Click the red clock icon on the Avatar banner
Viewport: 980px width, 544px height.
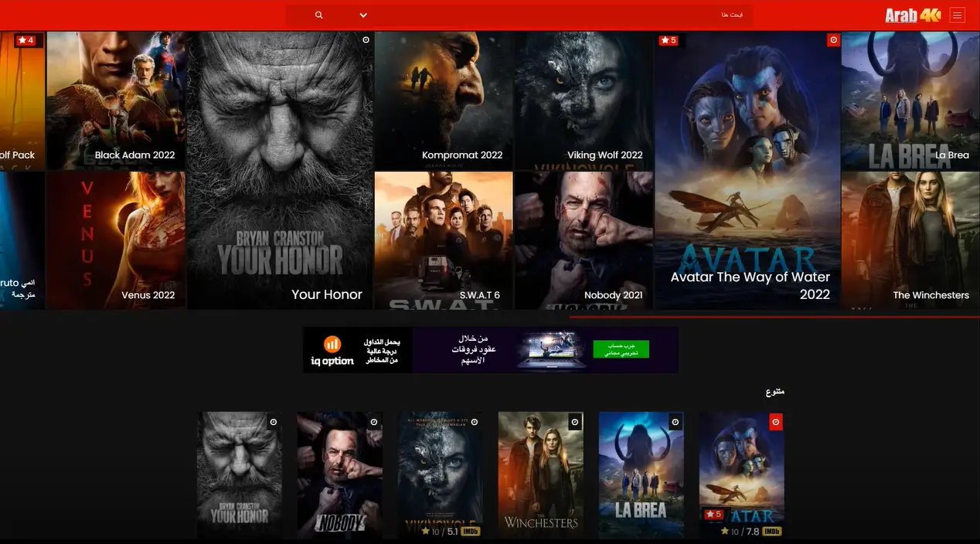pyautogui.click(x=833, y=40)
